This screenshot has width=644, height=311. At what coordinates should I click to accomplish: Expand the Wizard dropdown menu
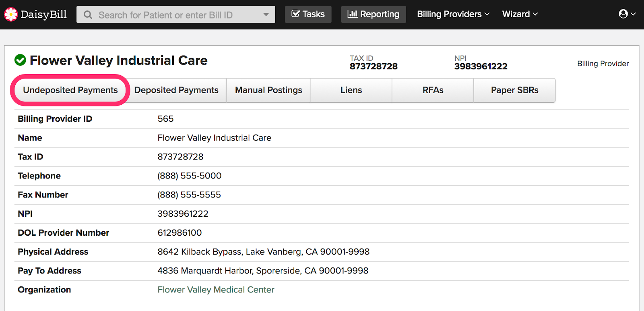(520, 14)
